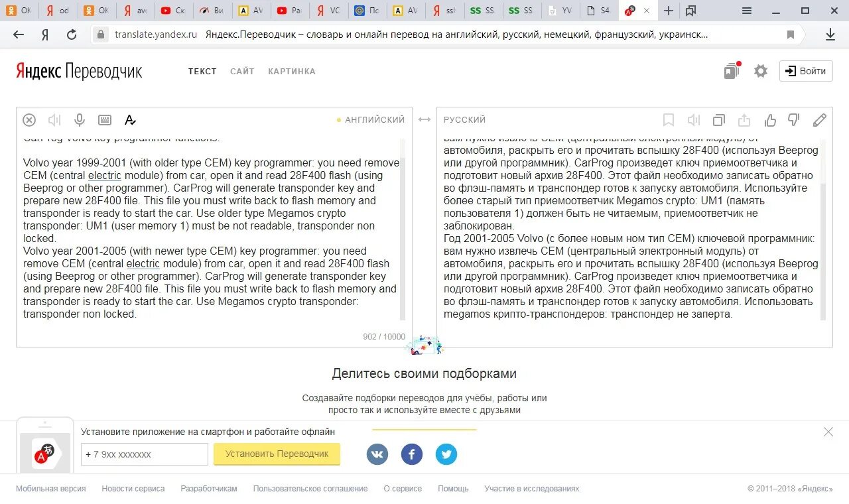Copy the Russian translation text
849x504 pixels.
[x=719, y=120]
